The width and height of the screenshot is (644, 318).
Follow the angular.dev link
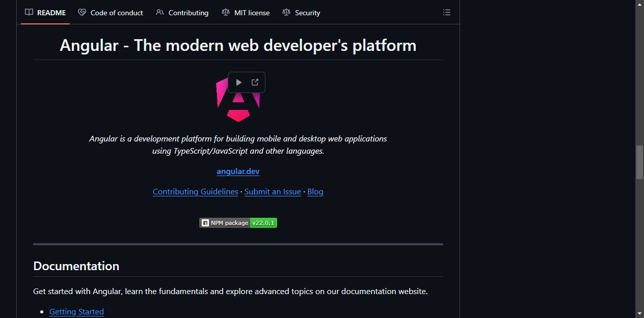point(238,171)
